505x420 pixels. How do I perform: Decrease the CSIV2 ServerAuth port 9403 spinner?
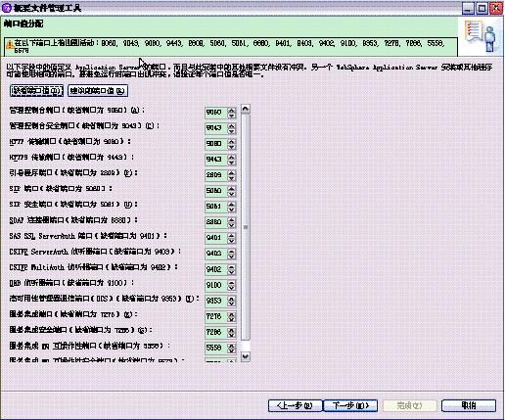tap(232, 257)
